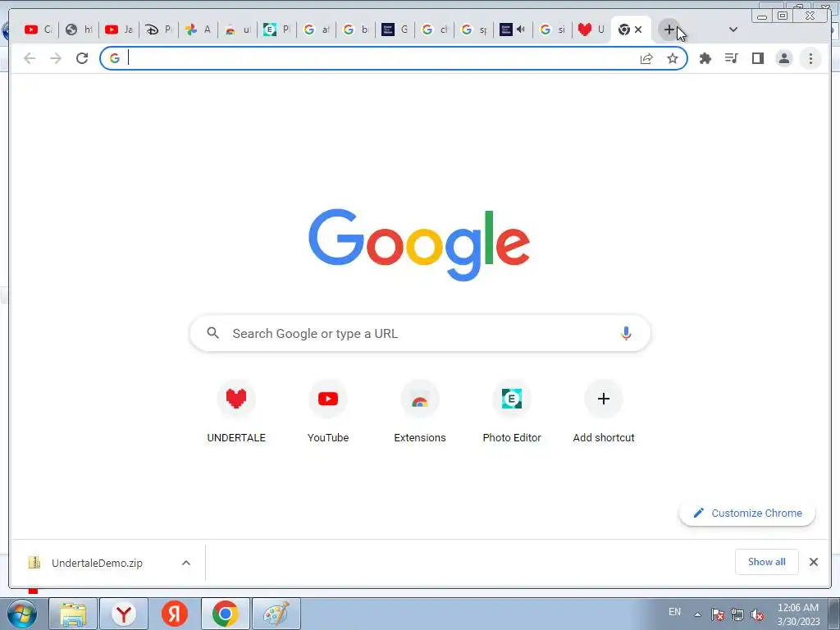The height and width of the screenshot is (630, 840).
Task: Switch to the Google tab labeled si
Action: coord(552,30)
